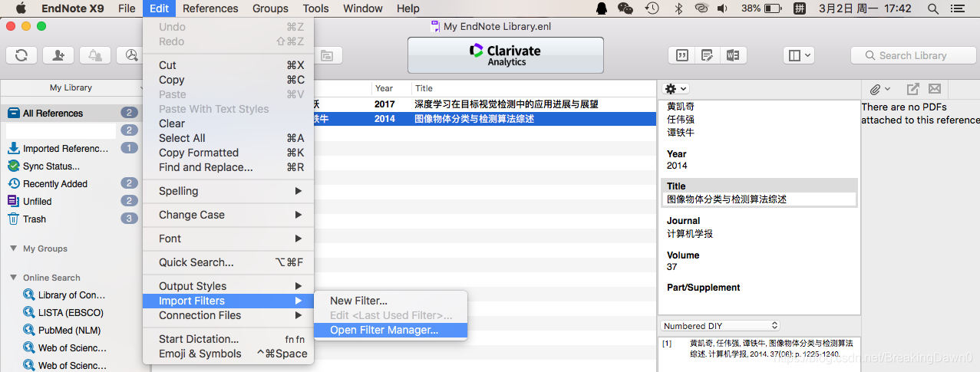Select PubMed (NLM) online search
The width and height of the screenshot is (980, 372).
71,330
